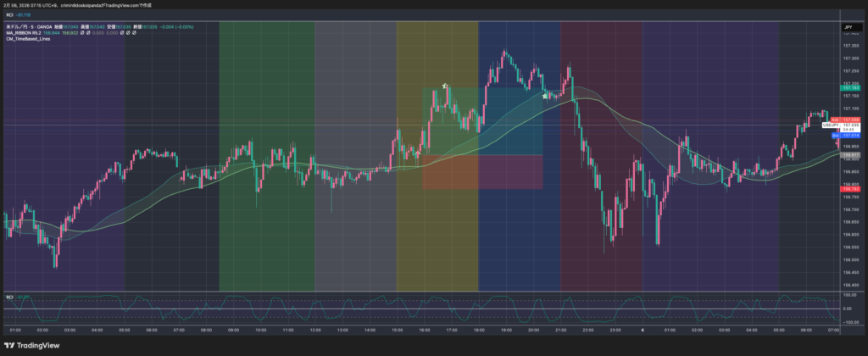
Task: Select the USDJPY last price label
Action: (x=840, y=125)
